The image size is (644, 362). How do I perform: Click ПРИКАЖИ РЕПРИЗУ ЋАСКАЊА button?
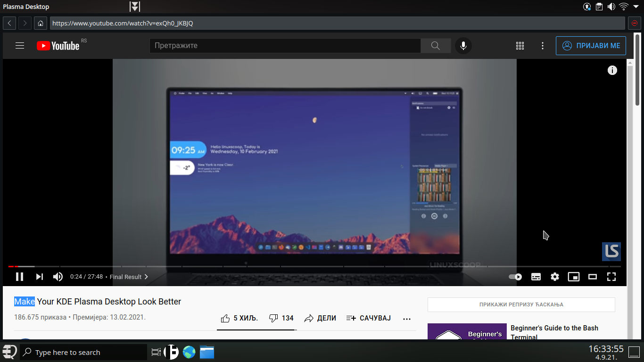tap(521, 304)
